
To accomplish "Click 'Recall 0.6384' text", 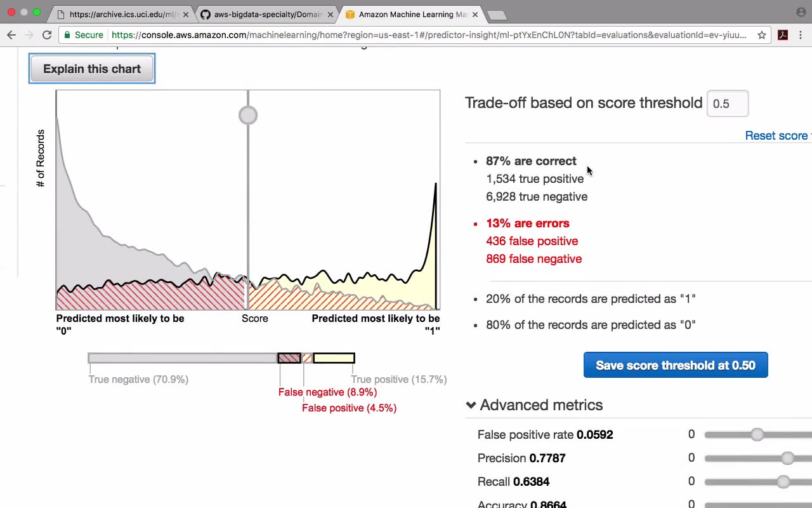I will tap(513, 481).
